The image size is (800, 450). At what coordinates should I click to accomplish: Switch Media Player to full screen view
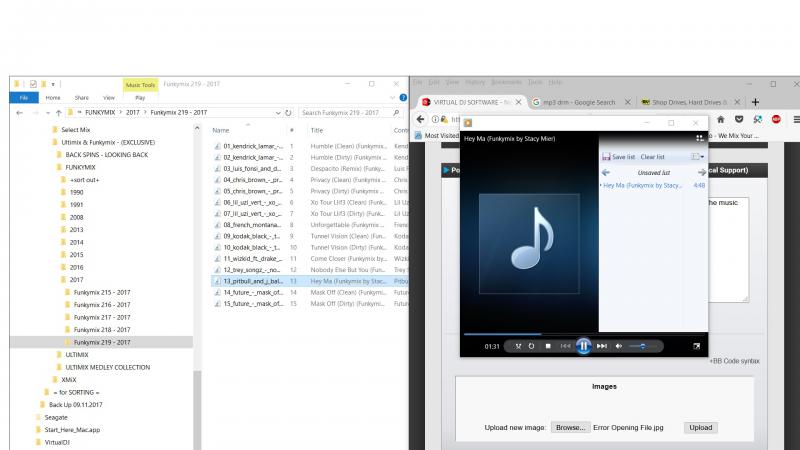[696, 346]
